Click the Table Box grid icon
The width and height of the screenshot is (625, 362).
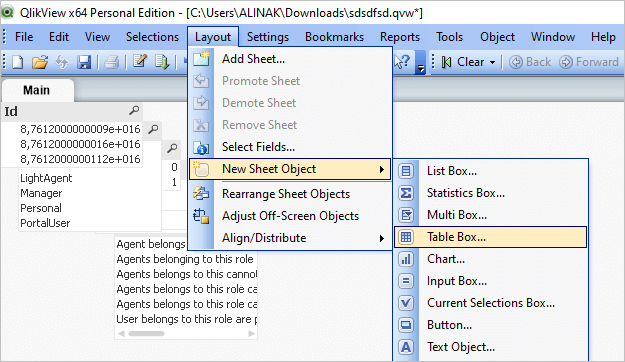click(406, 237)
